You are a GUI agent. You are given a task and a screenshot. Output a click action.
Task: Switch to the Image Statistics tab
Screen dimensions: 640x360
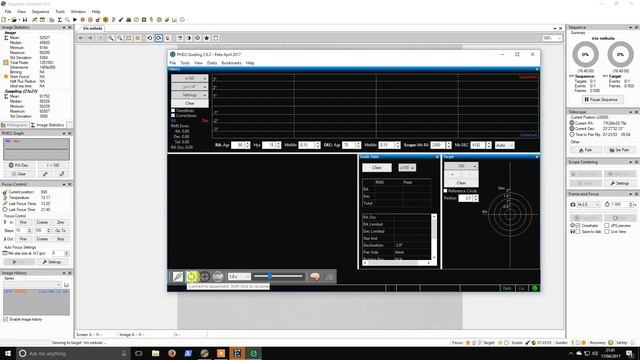[x=48, y=125]
